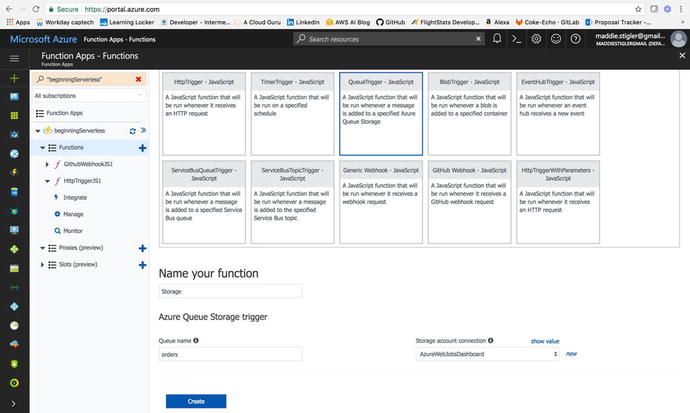
Task: Click the Queue name input field
Action: click(230, 354)
